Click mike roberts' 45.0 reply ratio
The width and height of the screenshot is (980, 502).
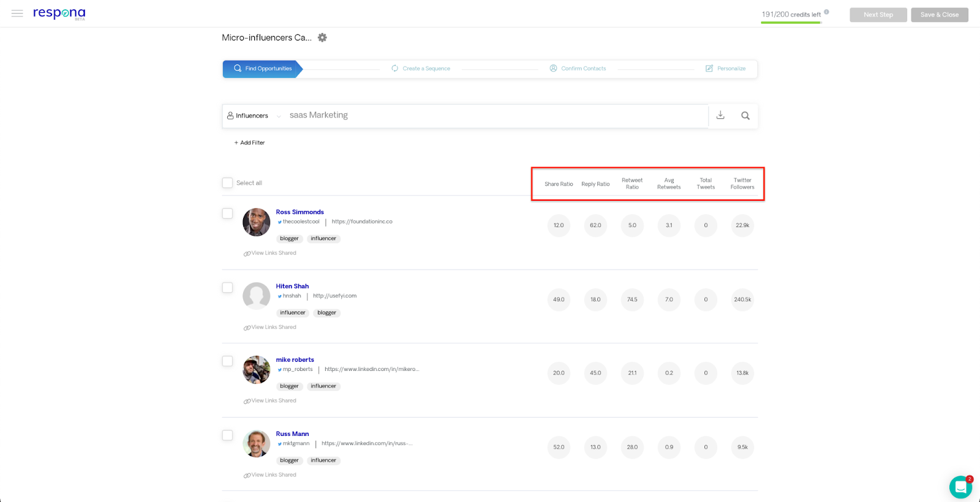(x=595, y=373)
